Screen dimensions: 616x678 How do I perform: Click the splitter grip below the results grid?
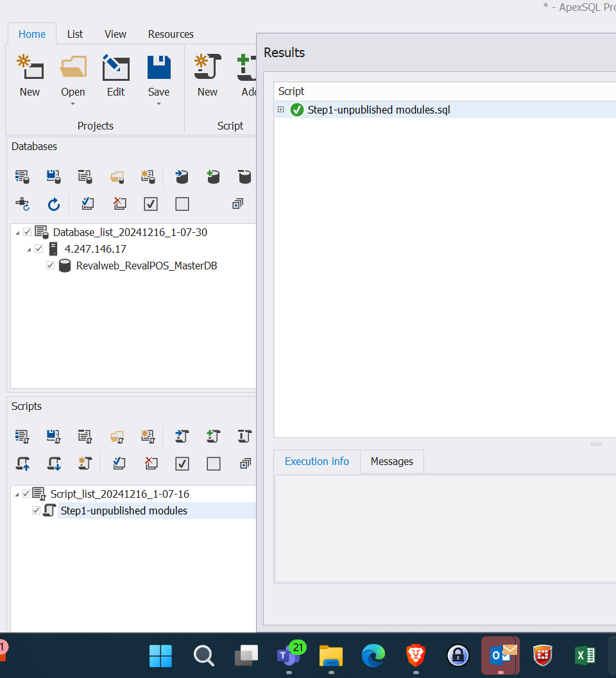596,444
